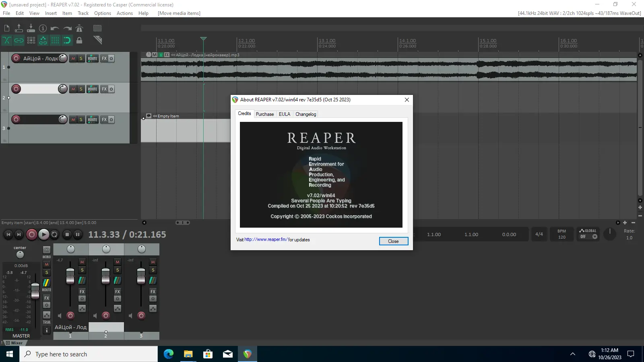Screen dimensions: 644x362
Task: Click the Save Project toolbar icon
Action: click(31, 28)
